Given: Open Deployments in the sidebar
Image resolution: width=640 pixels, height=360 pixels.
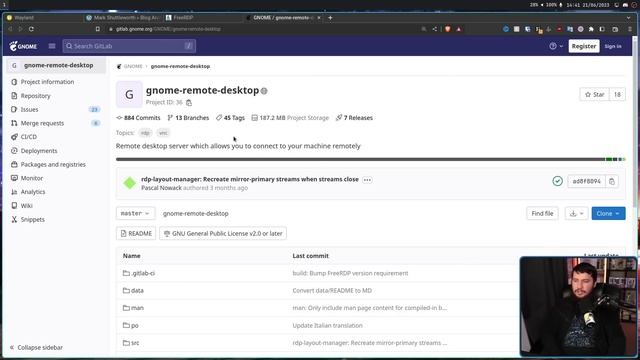Looking at the screenshot, I should tap(39, 151).
